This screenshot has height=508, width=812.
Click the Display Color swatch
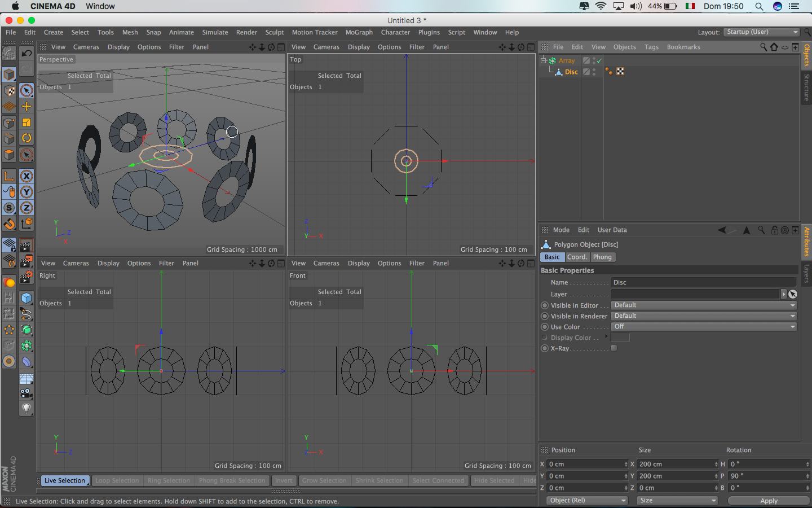tap(620, 338)
